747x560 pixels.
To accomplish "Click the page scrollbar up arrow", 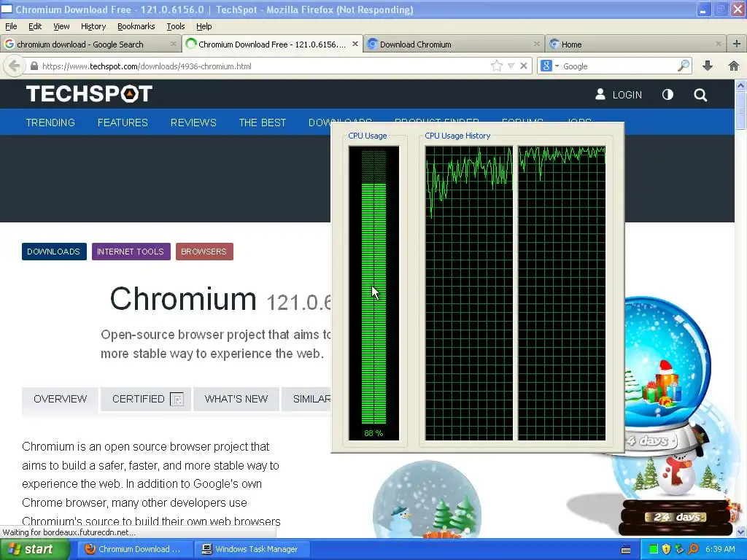I will point(740,86).
